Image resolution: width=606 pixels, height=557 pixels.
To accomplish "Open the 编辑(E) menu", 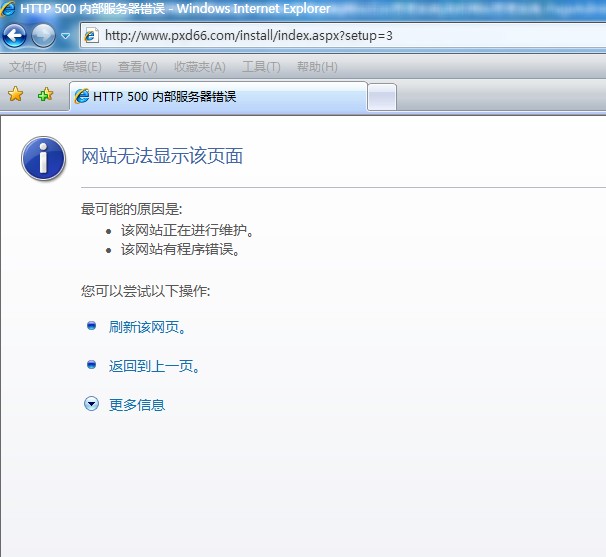I will [82, 67].
